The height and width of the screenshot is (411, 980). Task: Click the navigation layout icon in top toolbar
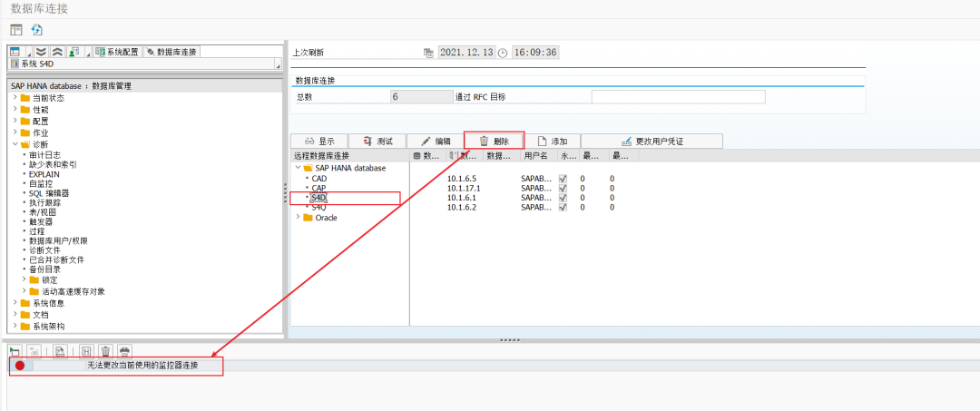[16, 29]
